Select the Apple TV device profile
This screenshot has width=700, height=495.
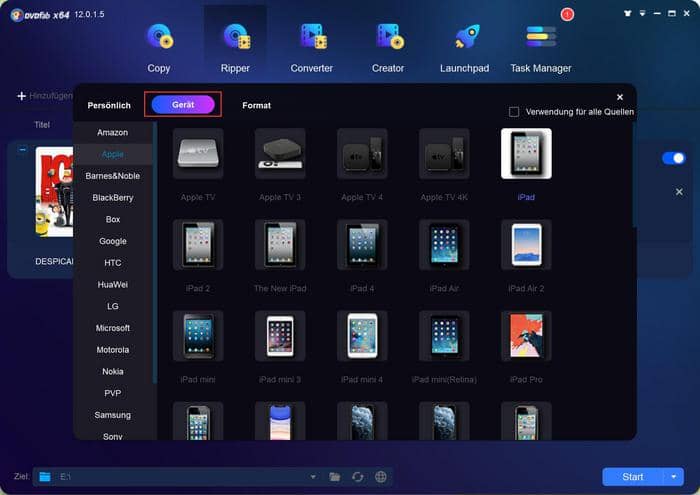(x=198, y=153)
